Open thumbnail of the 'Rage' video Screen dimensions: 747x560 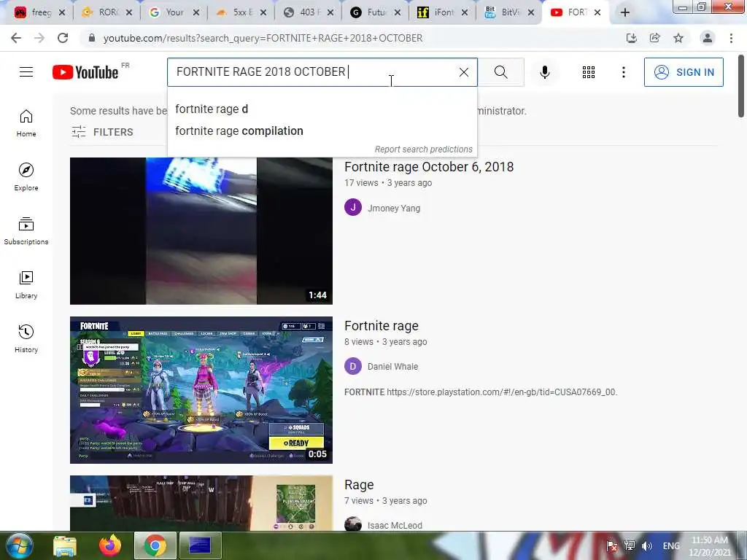pyautogui.click(x=201, y=503)
